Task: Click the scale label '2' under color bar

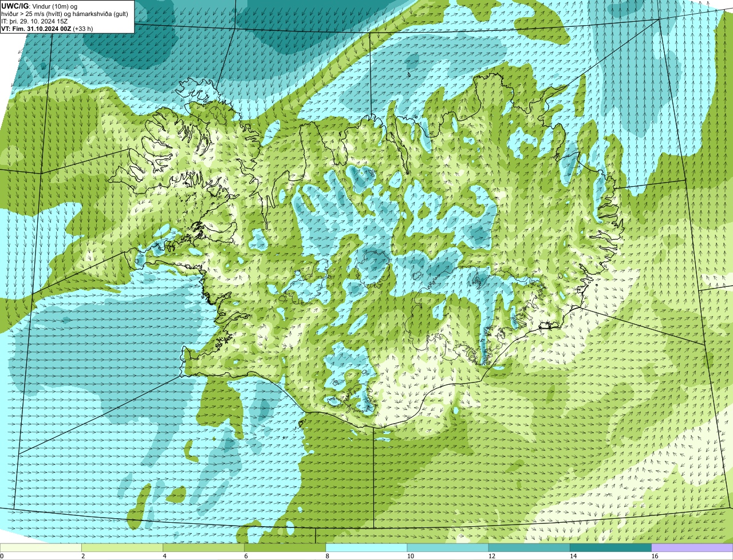Action: (83, 556)
